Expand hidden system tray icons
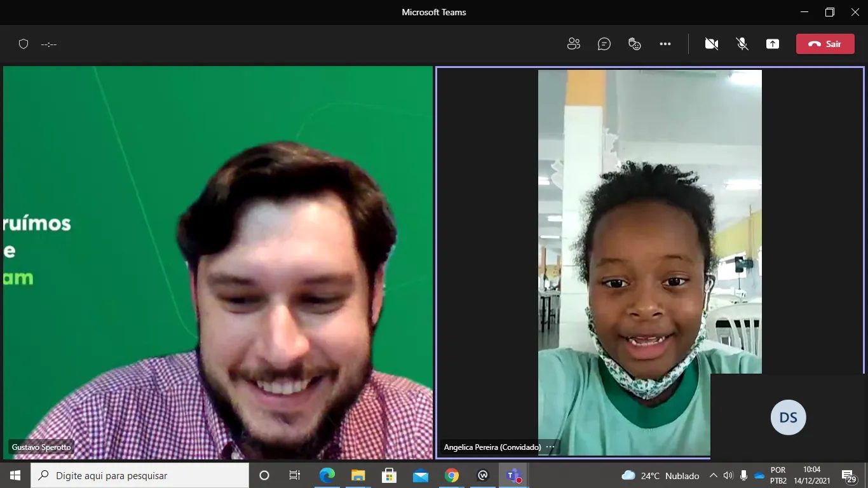 713,475
